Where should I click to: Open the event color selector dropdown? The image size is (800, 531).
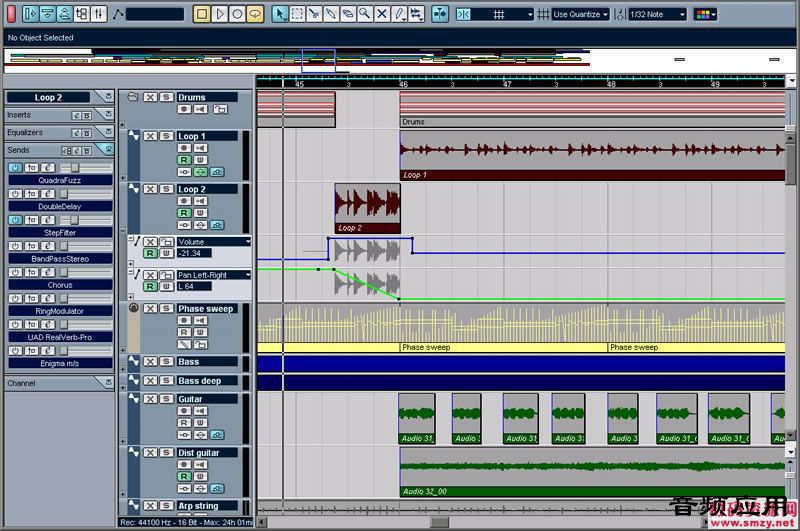706,14
